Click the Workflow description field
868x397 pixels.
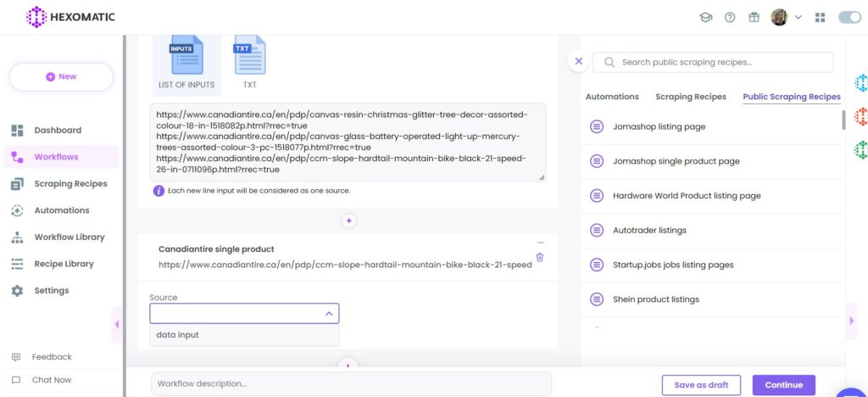pos(351,383)
